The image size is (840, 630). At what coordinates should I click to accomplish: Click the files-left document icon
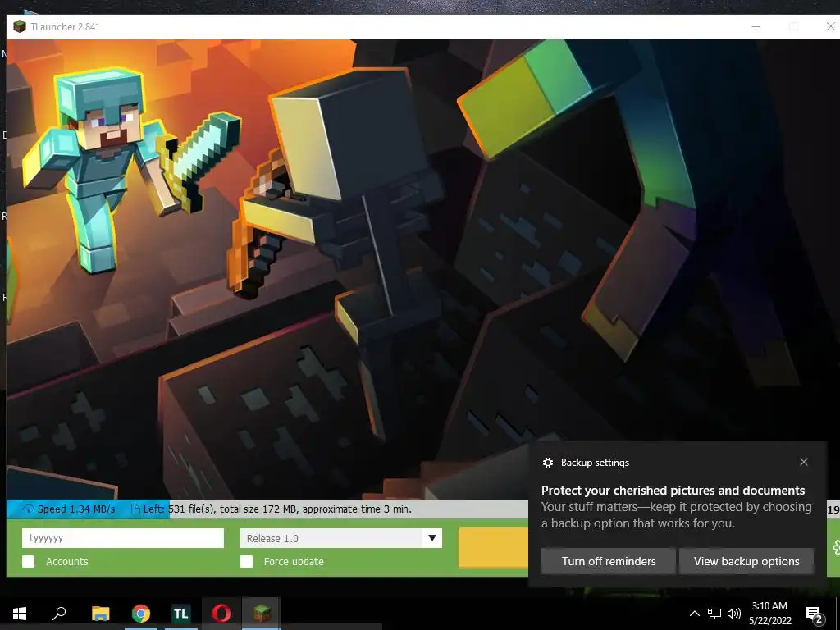pos(135,509)
